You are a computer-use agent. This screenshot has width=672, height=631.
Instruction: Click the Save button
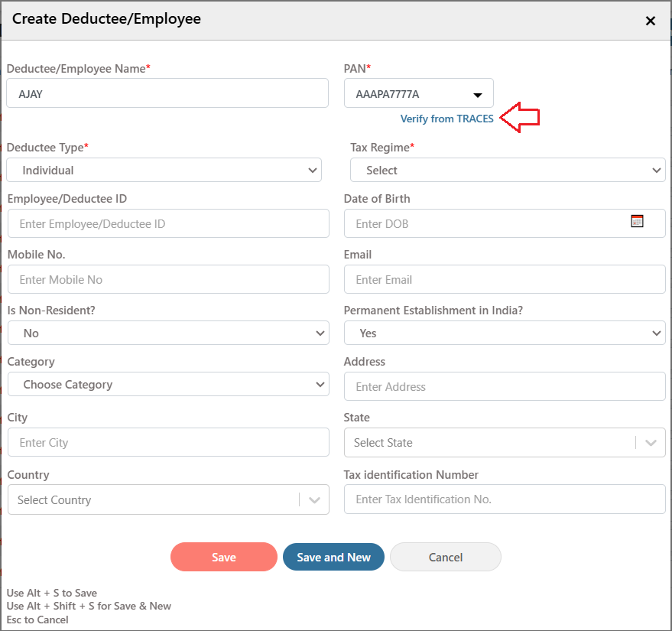coord(224,557)
